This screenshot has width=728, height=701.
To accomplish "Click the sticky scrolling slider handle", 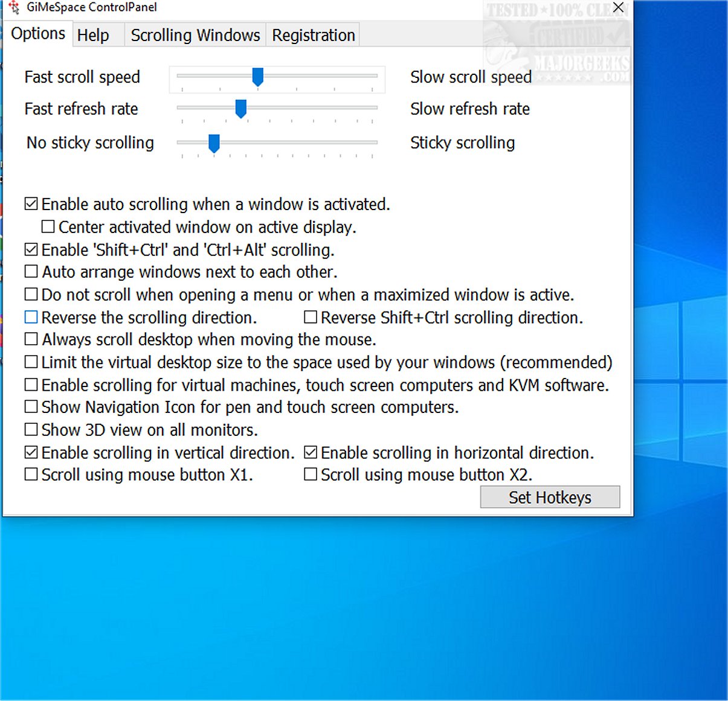I will pos(214,143).
